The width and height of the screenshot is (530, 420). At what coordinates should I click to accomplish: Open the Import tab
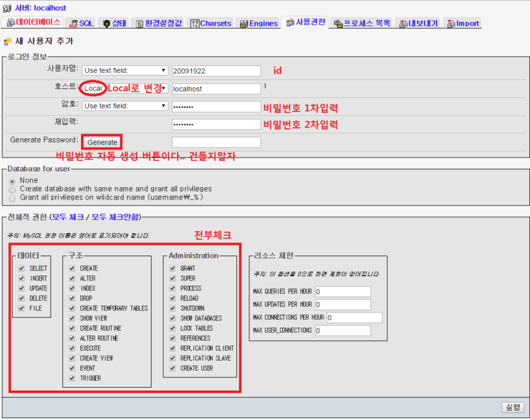point(463,24)
